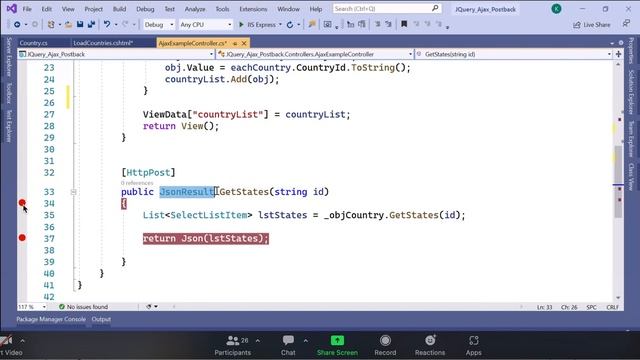Click the Live Share button

(x=592, y=25)
